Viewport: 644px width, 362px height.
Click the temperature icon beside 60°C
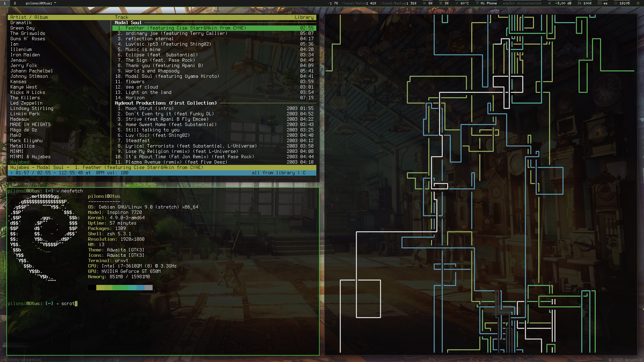(x=457, y=3)
